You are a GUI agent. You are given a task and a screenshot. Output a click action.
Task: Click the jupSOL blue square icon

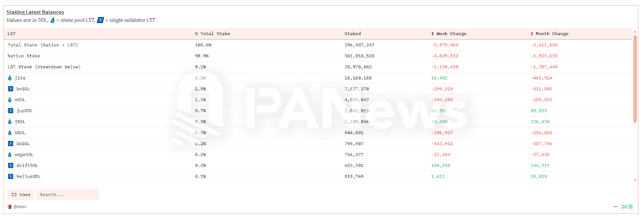10,111
